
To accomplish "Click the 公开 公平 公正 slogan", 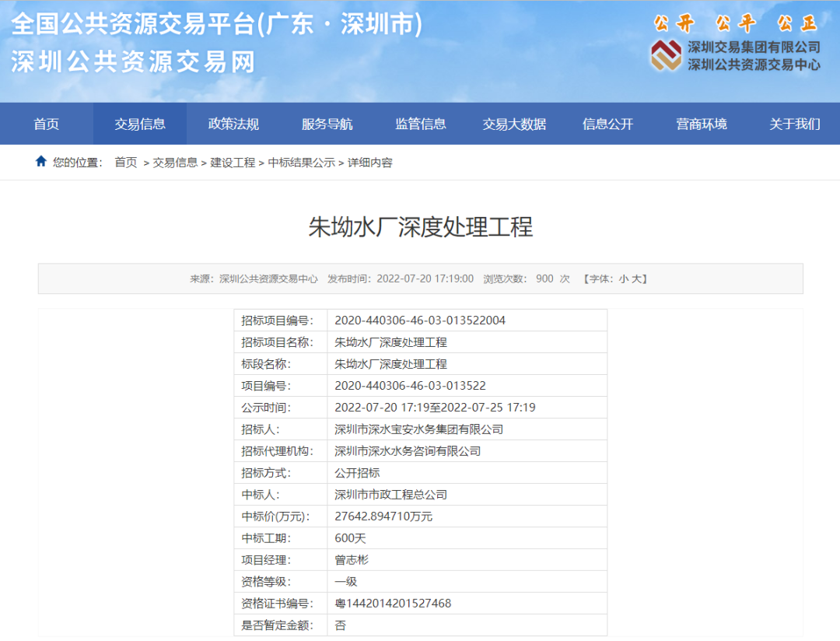I will coord(735,23).
